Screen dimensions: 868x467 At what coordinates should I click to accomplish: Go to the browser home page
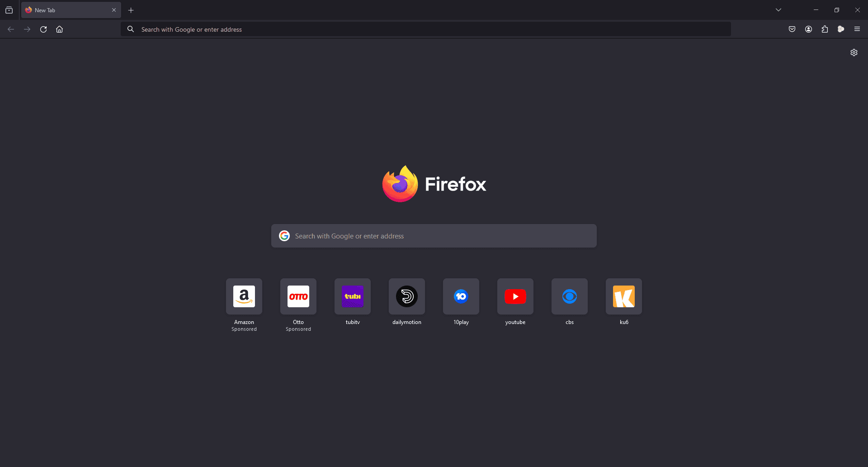59,29
